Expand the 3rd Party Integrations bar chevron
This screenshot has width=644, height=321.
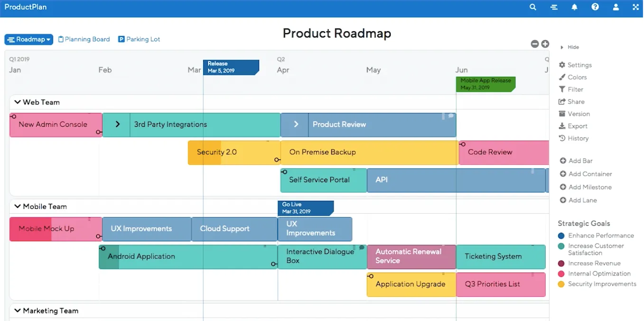117,124
